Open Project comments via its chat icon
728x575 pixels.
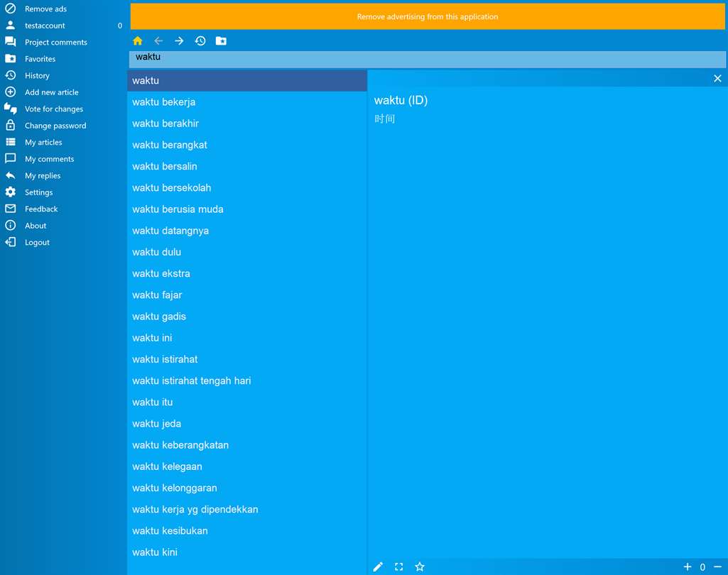(x=10, y=42)
